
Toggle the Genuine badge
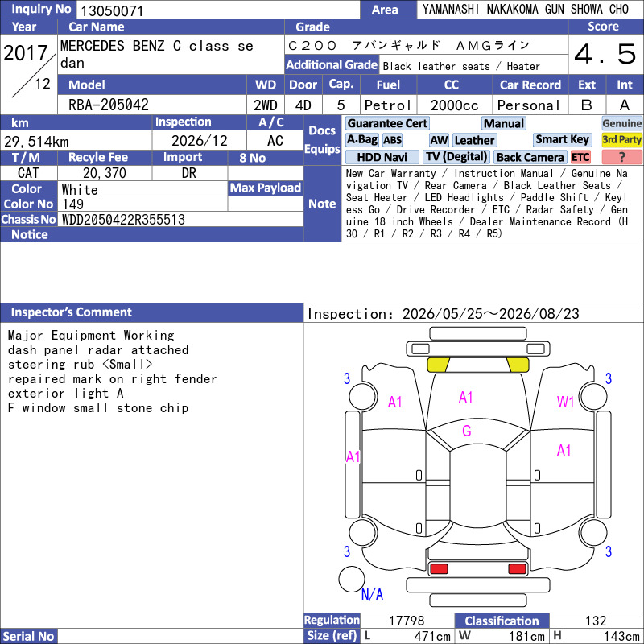click(621, 123)
